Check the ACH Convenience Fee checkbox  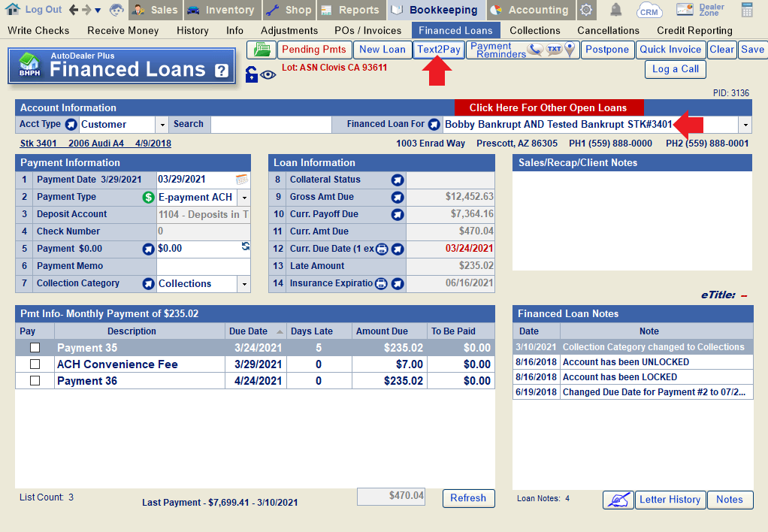point(35,364)
